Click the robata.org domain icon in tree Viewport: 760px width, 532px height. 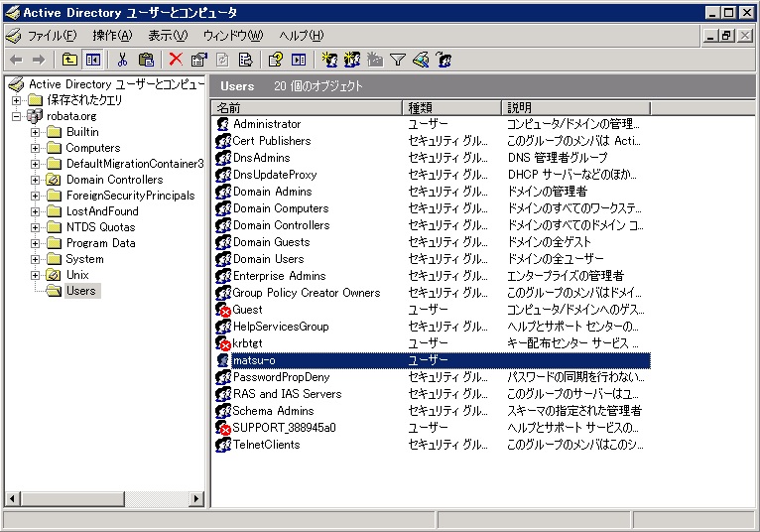point(35,116)
